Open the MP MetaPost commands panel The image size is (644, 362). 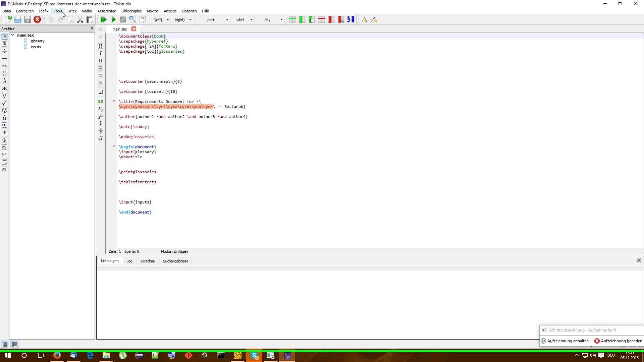tap(4, 155)
